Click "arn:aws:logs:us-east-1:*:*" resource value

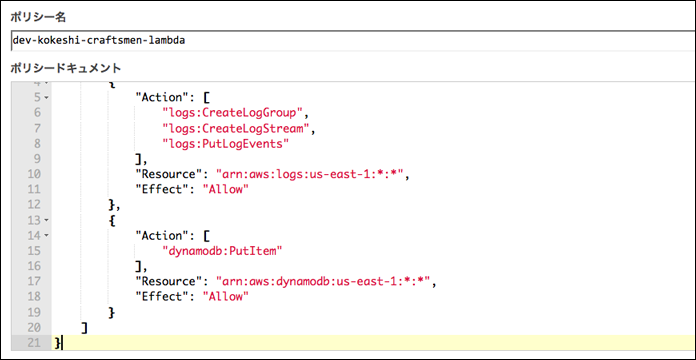[309, 174]
